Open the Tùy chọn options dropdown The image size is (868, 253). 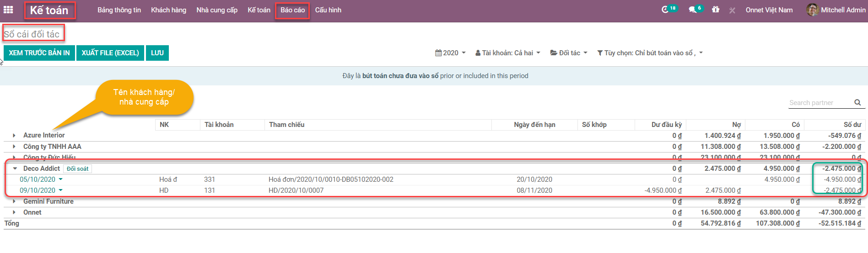coord(650,53)
